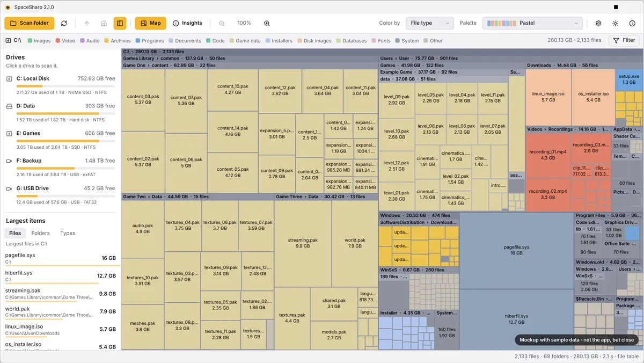Viewport: 644px width, 363px height.
Task: Go up one folder level
Action: click(x=87, y=23)
